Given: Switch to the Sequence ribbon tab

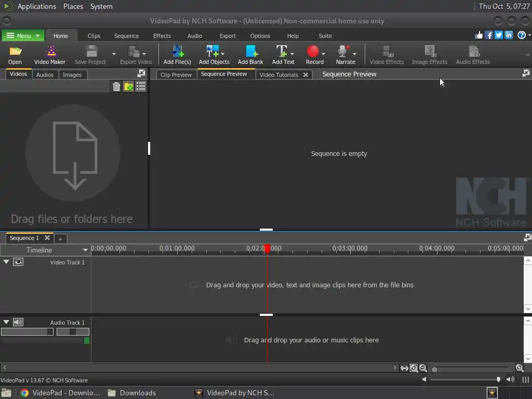Looking at the screenshot, I should [x=126, y=36].
